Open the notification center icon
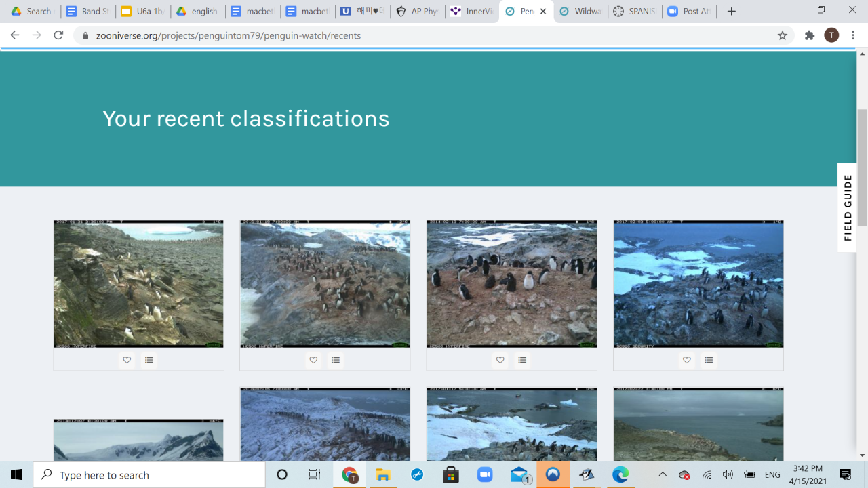This screenshot has height=488, width=868. pyautogui.click(x=846, y=474)
